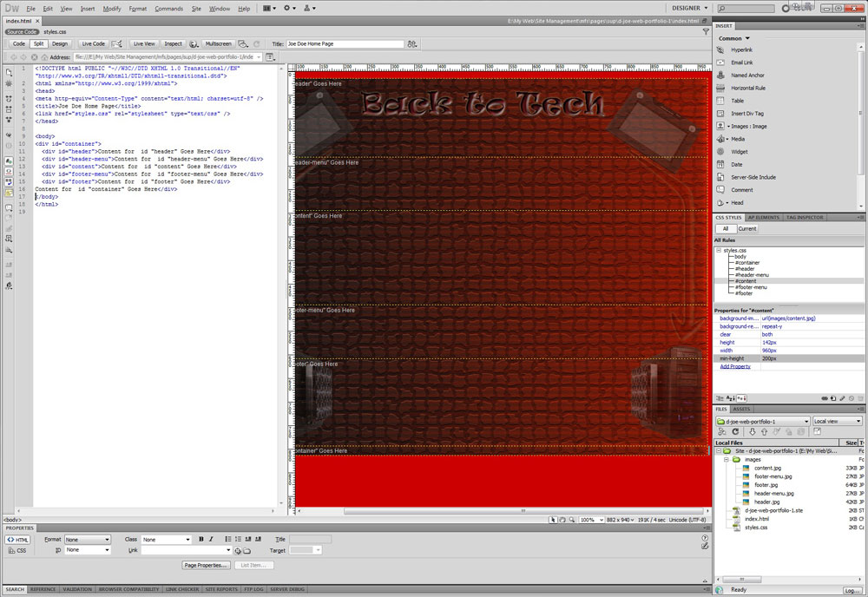
Task: Click the Browse for File folder icon
Action: (x=247, y=550)
